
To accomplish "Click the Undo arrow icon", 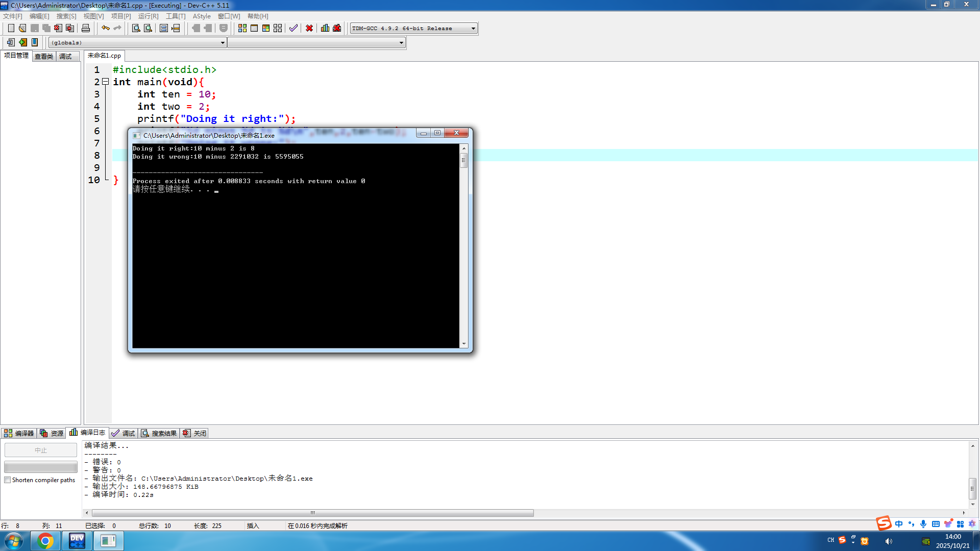I will (x=105, y=28).
